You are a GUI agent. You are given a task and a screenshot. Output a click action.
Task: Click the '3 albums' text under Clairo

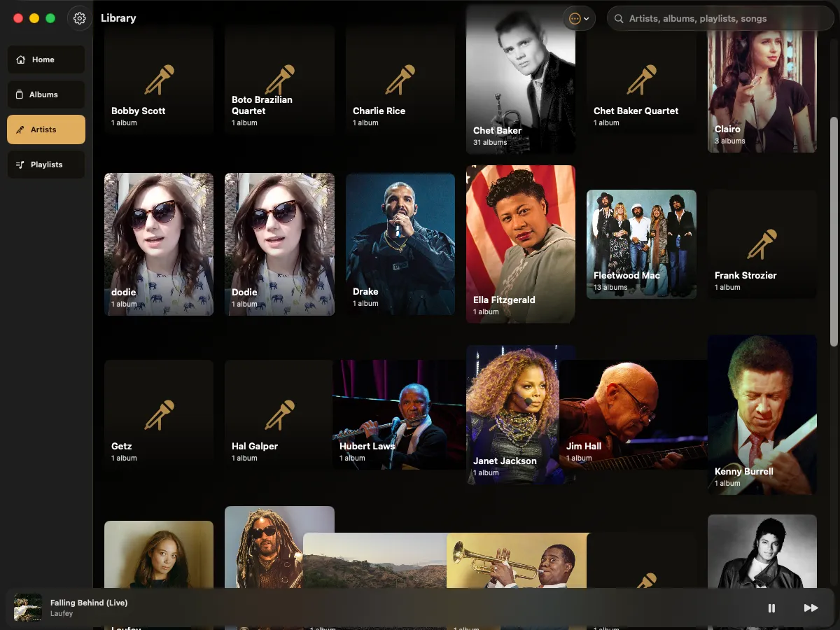730,141
